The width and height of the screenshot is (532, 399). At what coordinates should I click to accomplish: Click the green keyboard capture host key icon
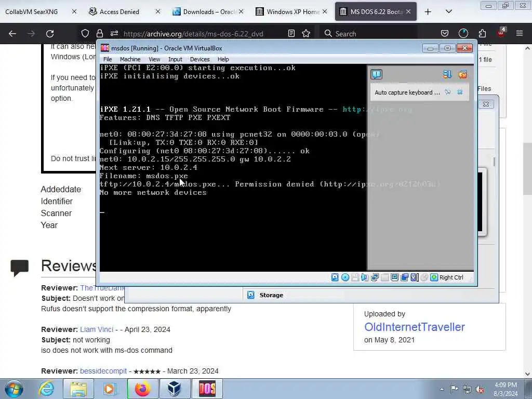click(434, 277)
